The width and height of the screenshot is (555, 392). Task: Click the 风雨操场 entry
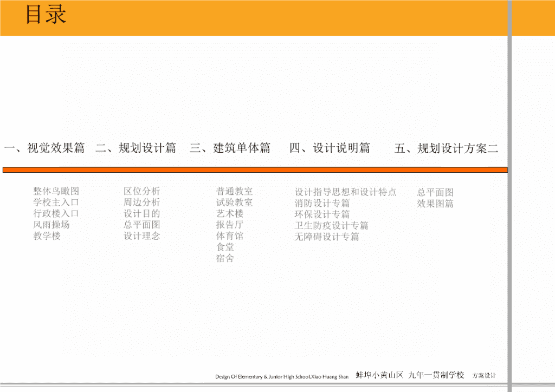pos(51,225)
